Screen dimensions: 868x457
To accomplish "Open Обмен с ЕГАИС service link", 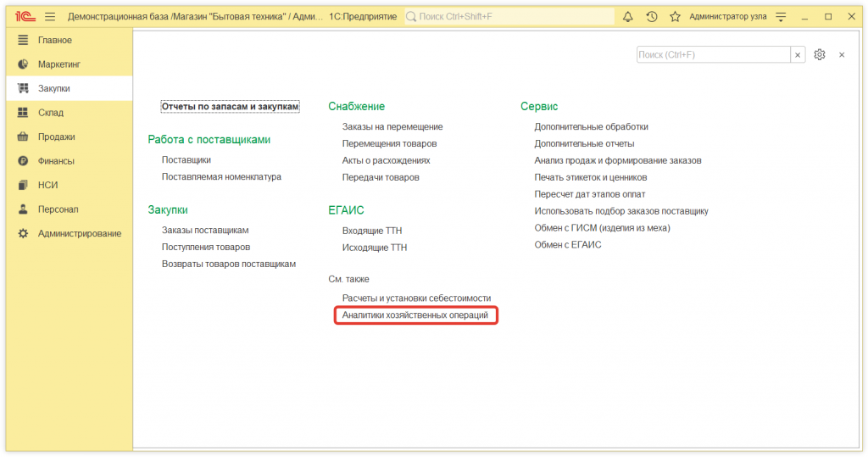I will point(567,244).
